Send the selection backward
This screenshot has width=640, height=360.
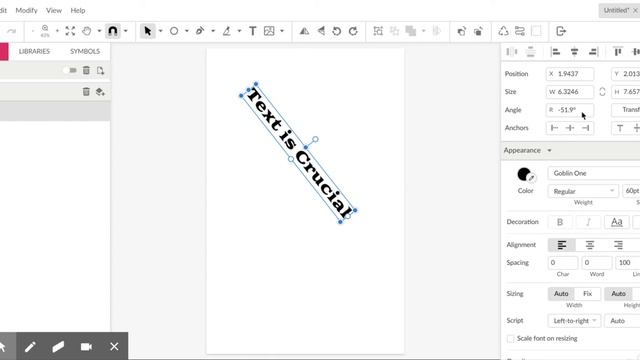click(x=478, y=31)
